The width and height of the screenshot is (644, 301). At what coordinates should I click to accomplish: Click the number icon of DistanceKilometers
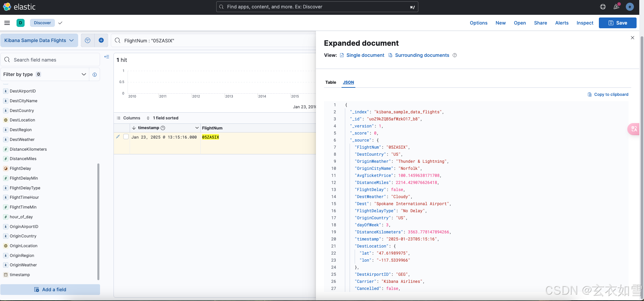click(6, 149)
